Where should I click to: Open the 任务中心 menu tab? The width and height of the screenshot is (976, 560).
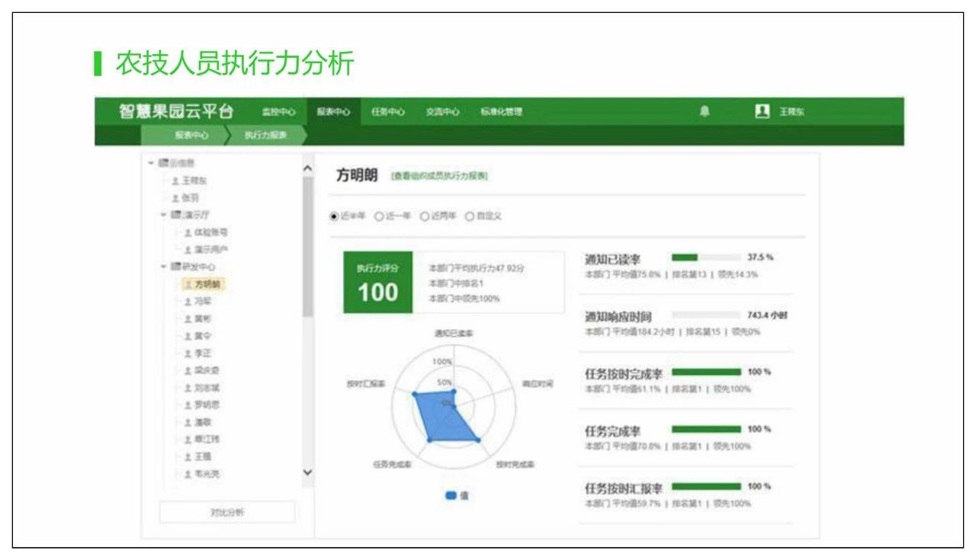tap(387, 112)
